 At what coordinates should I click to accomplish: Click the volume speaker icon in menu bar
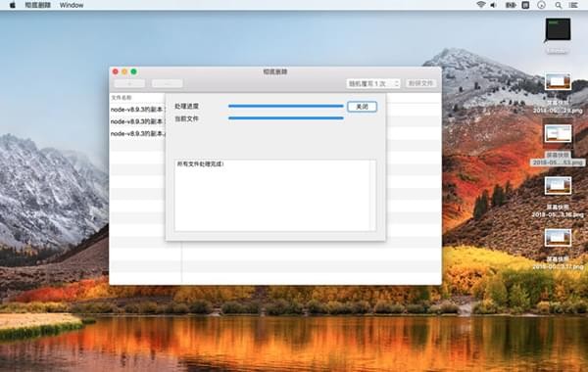point(494,5)
